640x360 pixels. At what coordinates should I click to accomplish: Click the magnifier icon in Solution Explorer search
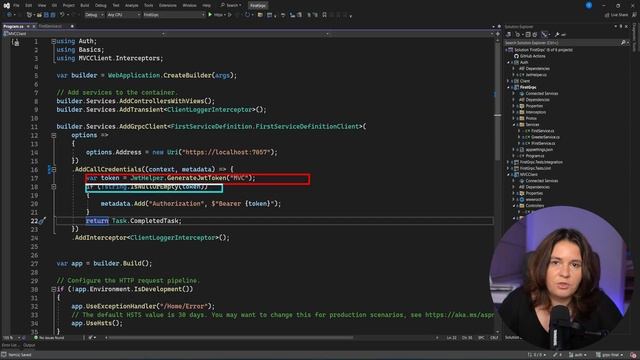pos(623,42)
